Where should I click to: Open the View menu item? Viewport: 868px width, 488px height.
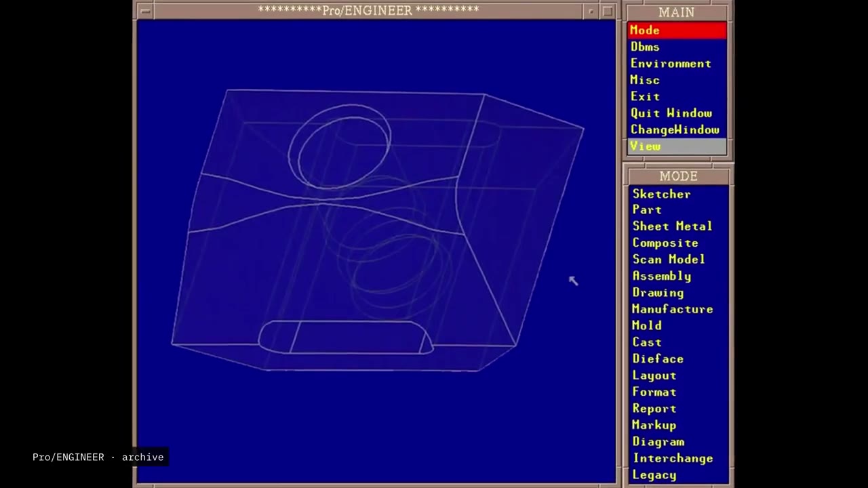(x=677, y=146)
